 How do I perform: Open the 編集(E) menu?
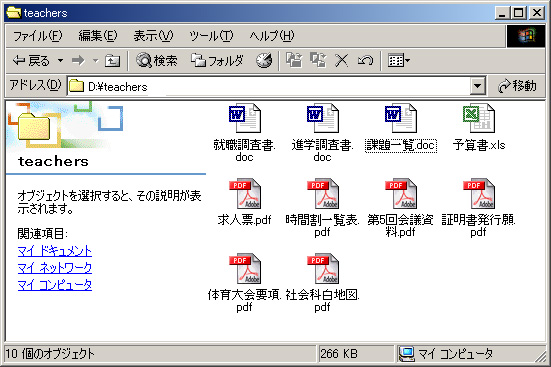pos(97,36)
